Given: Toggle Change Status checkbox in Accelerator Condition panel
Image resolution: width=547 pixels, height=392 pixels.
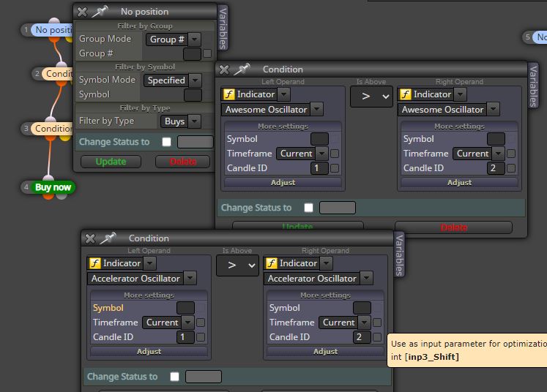Looking at the screenshot, I should pos(175,377).
